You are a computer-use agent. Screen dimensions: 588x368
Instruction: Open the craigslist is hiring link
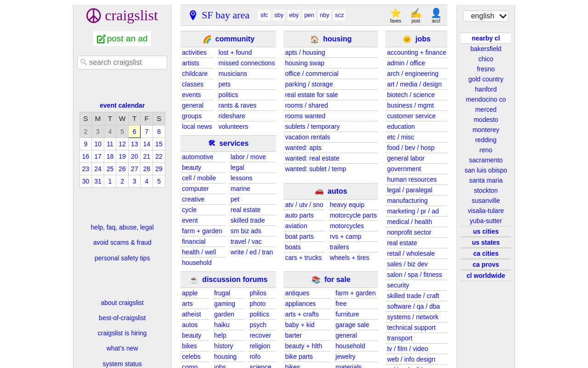pyautogui.click(x=122, y=333)
